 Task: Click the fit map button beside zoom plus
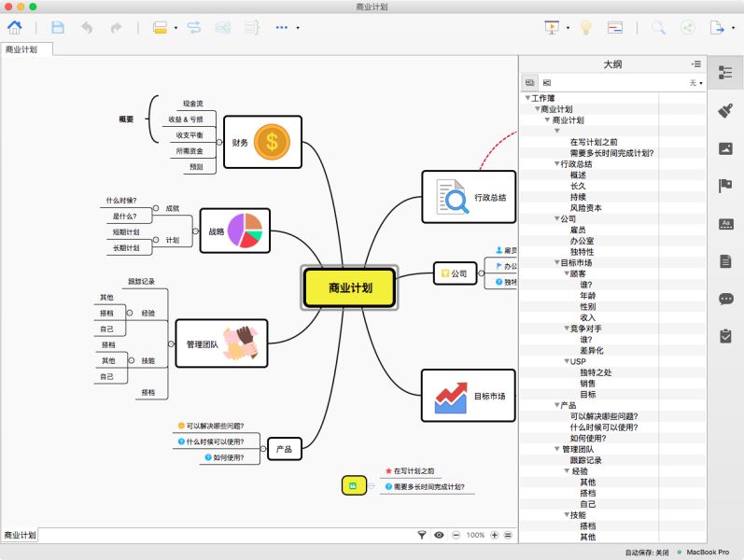click(508, 535)
